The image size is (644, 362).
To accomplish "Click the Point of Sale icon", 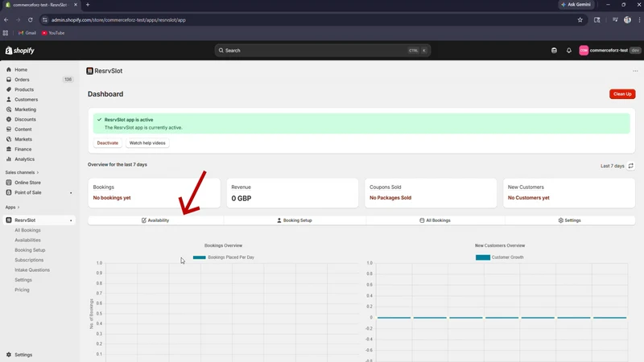I will click(x=9, y=192).
